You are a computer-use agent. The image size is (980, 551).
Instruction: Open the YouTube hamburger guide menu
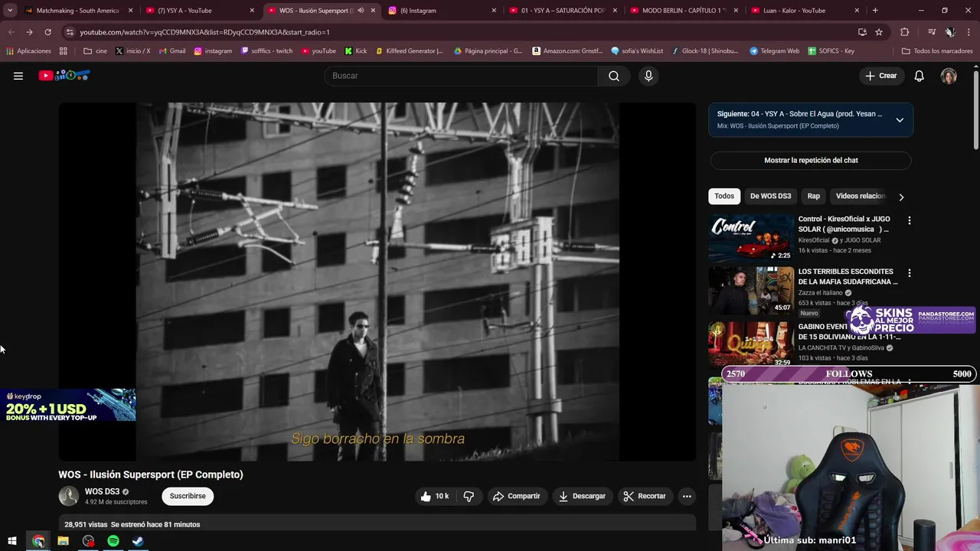tap(18, 76)
